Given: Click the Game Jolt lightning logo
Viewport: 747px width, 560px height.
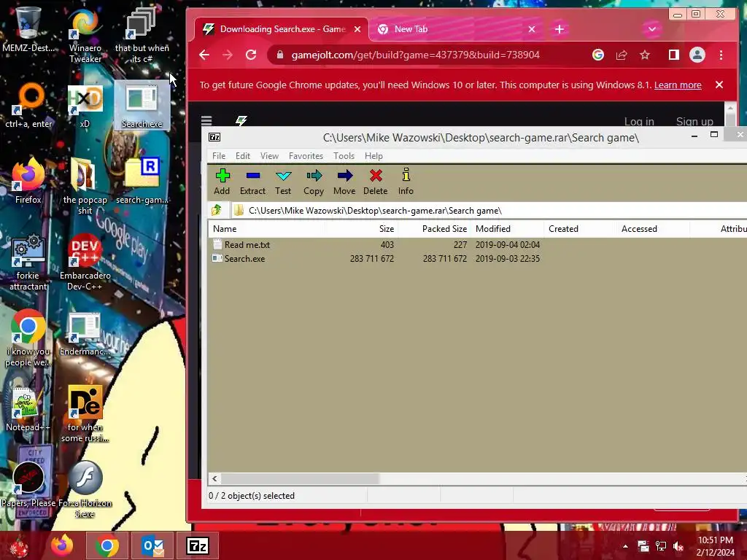Looking at the screenshot, I should coord(241,120).
